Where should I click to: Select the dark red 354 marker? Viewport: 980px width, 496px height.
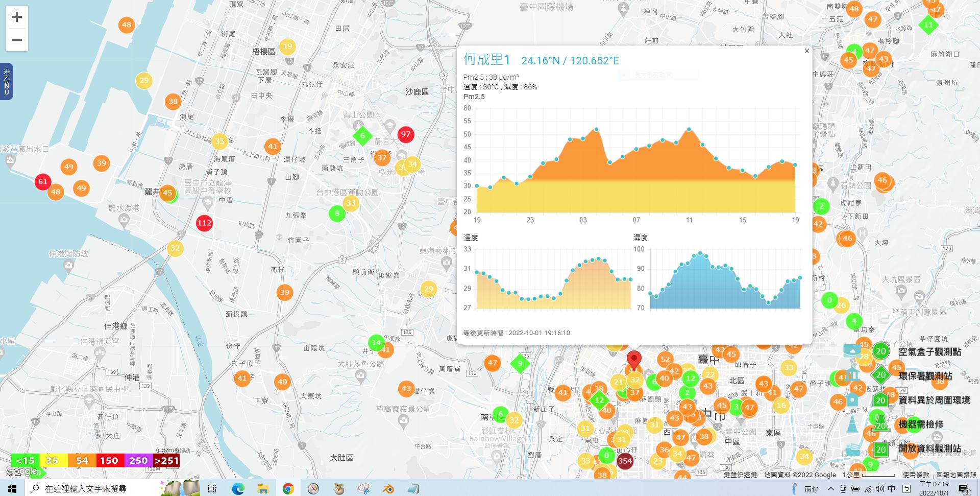625,461
